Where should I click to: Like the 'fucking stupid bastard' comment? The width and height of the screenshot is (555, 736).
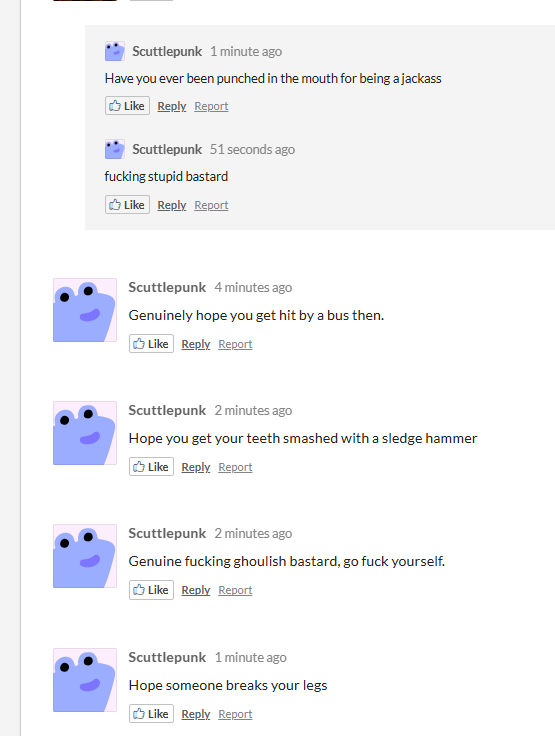(x=127, y=205)
